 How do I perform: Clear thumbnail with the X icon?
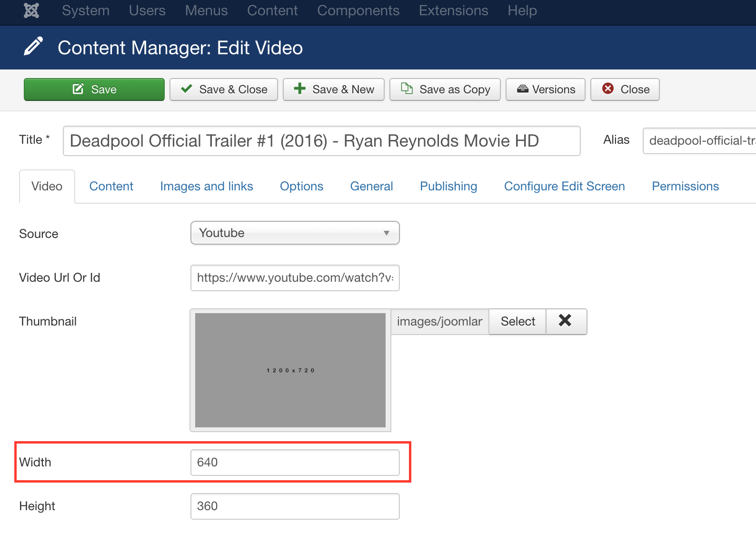click(565, 321)
